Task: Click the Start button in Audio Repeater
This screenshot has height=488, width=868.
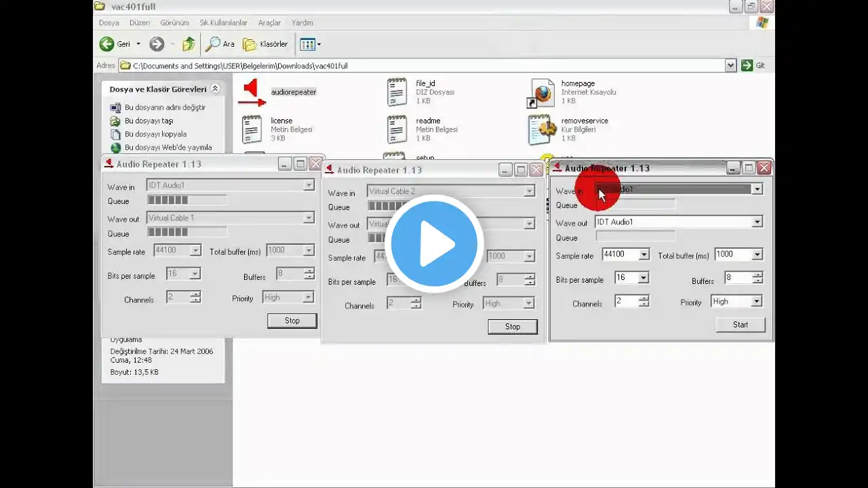Action: (741, 325)
